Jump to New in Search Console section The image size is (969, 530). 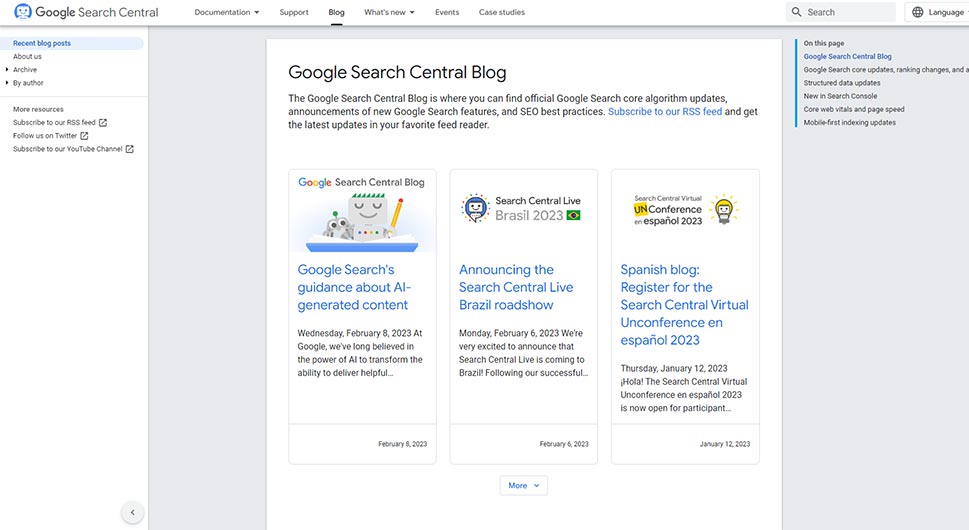click(840, 96)
